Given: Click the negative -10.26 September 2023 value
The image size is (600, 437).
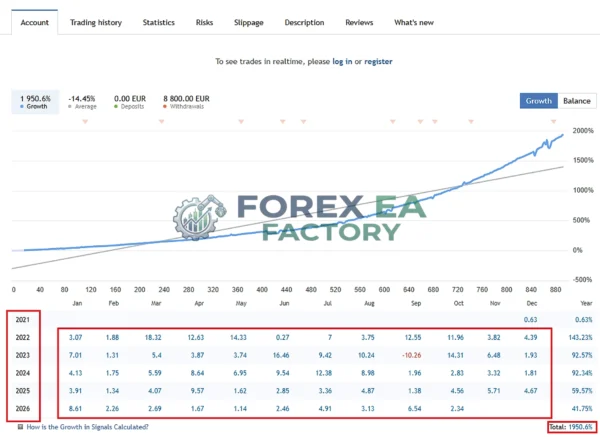Looking at the screenshot, I should pyautogui.click(x=411, y=355).
